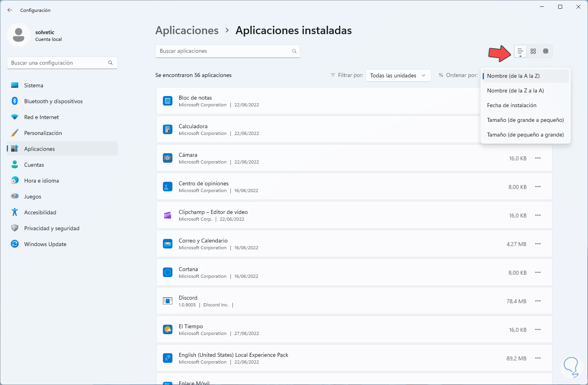
Task: Switch to list view icon
Action: (x=520, y=51)
